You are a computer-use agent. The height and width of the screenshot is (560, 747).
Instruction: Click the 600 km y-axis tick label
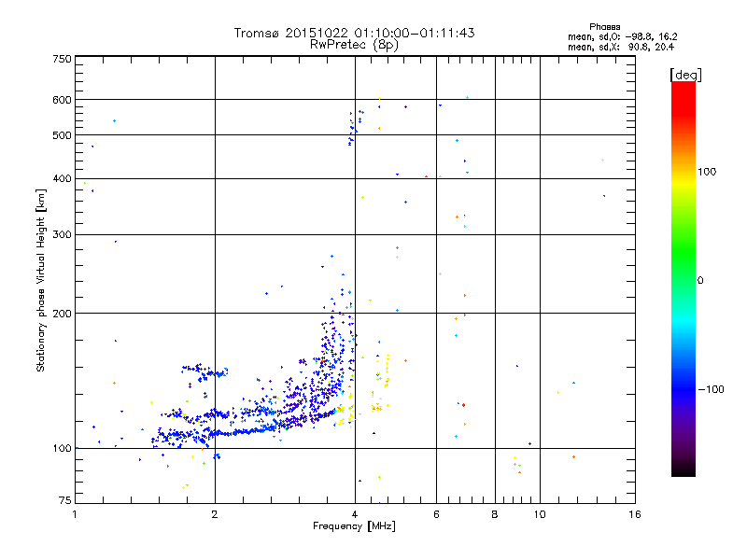click(62, 100)
